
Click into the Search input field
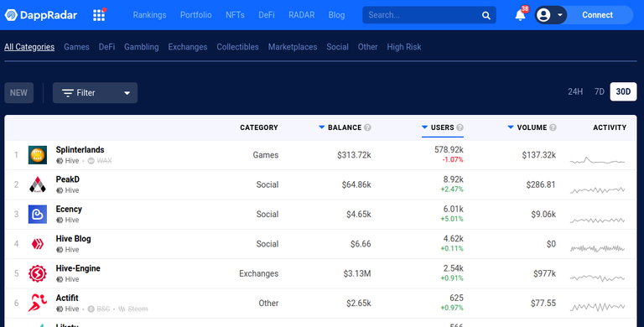[423, 15]
